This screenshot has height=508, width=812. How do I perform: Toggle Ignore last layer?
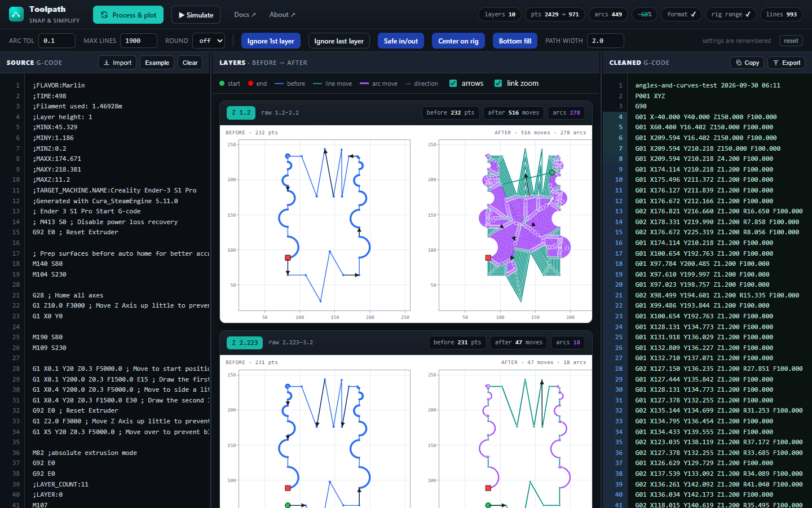(x=339, y=41)
